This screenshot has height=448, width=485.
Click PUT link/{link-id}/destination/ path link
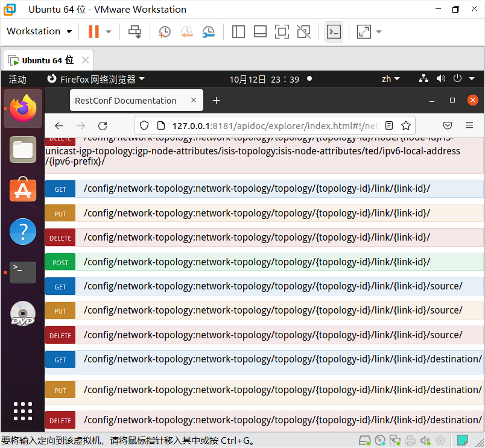pos(283,390)
